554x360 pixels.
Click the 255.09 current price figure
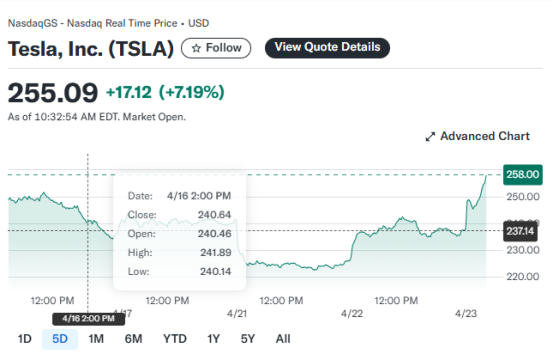point(53,93)
